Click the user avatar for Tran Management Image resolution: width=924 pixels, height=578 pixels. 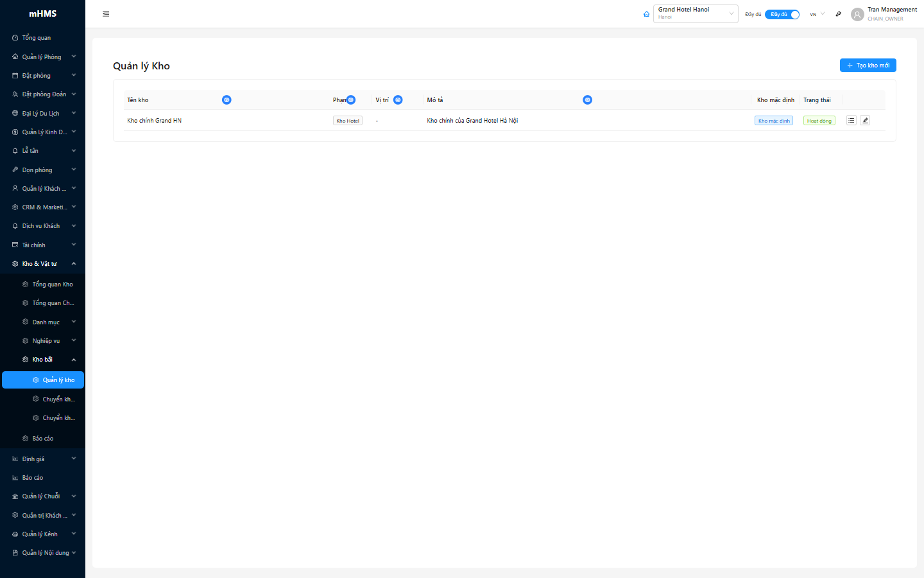(857, 14)
